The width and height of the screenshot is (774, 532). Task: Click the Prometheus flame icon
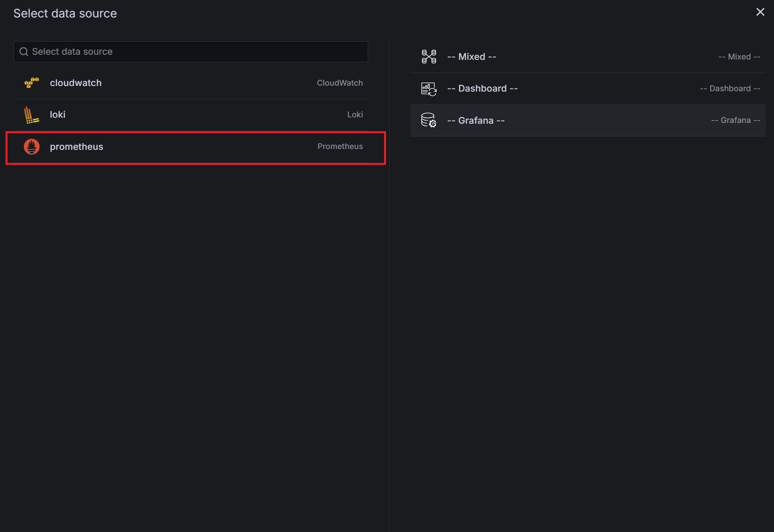click(x=32, y=147)
